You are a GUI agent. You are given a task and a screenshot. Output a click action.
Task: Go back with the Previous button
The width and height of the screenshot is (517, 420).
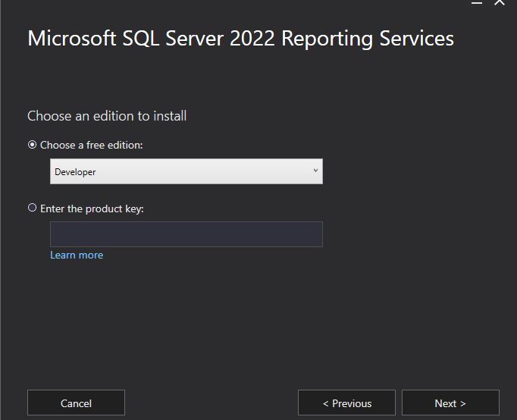tap(346, 403)
